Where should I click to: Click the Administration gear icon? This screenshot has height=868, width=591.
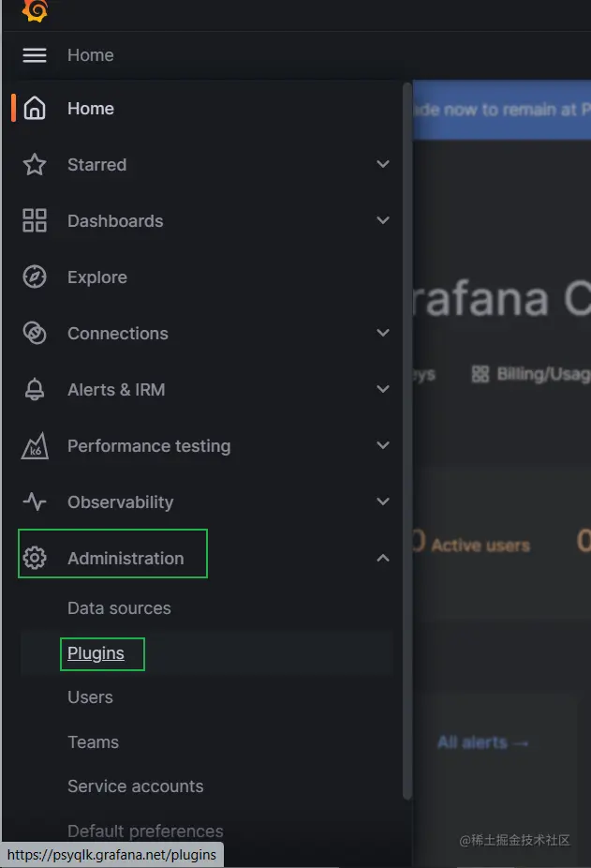[x=35, y=559]
